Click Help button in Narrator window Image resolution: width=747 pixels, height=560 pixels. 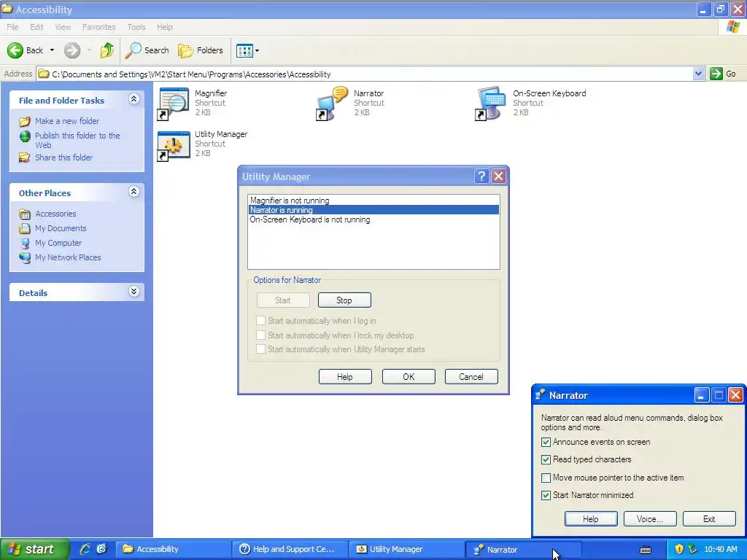click(591, 519)
